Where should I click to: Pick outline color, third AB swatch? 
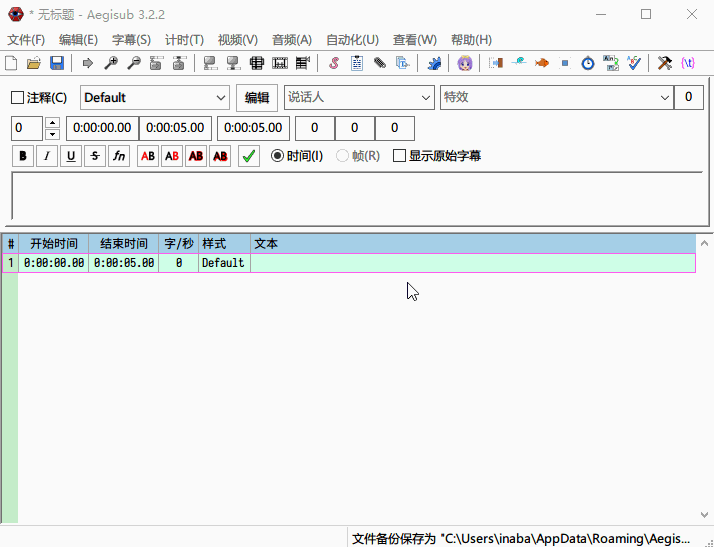point(196,156)
